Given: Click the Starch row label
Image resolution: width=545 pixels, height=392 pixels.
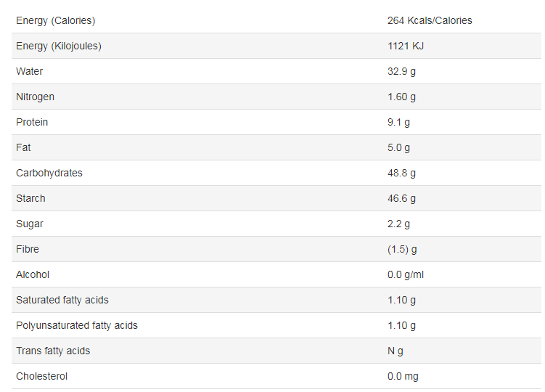Looking at the screenshot, I should (30, 198).
